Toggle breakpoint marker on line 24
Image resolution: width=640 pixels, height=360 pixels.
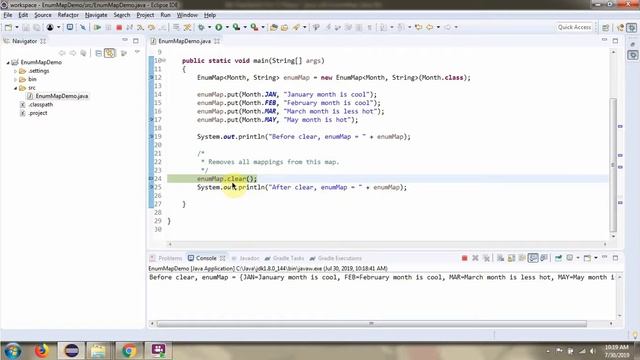(151, 179)
